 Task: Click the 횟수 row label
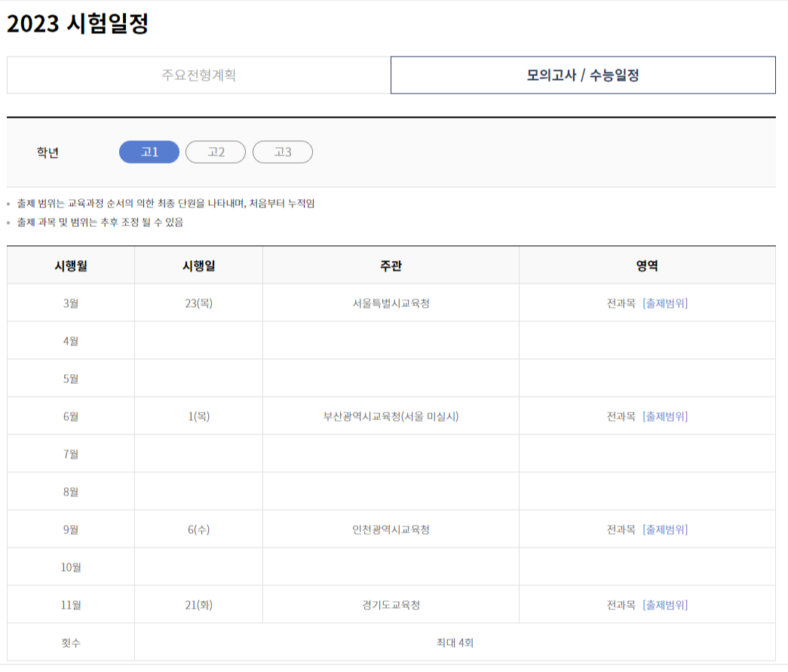pyautogui.click(x=71, y=643)
